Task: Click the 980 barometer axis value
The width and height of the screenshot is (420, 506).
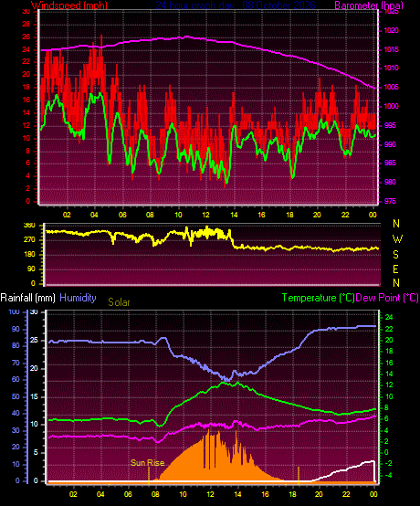Action: (x=390, y=182)
